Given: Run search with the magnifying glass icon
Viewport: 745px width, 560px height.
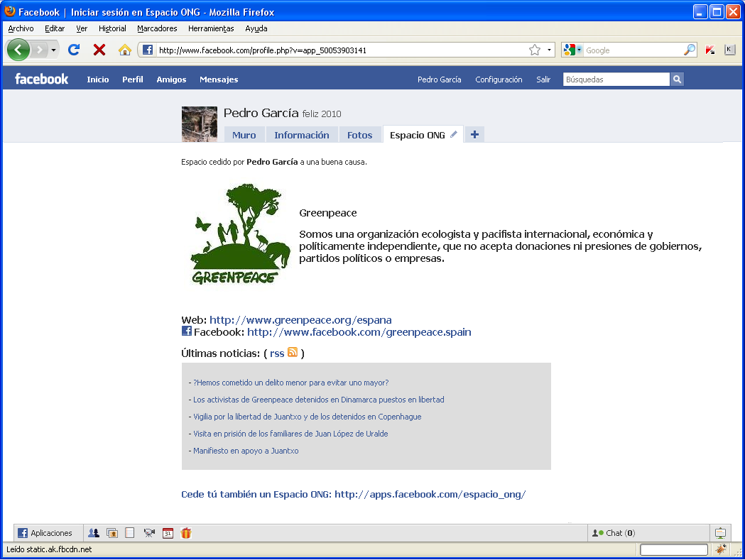Looking at the screenshot, I should pyautogui.click(x=690, y=50).
